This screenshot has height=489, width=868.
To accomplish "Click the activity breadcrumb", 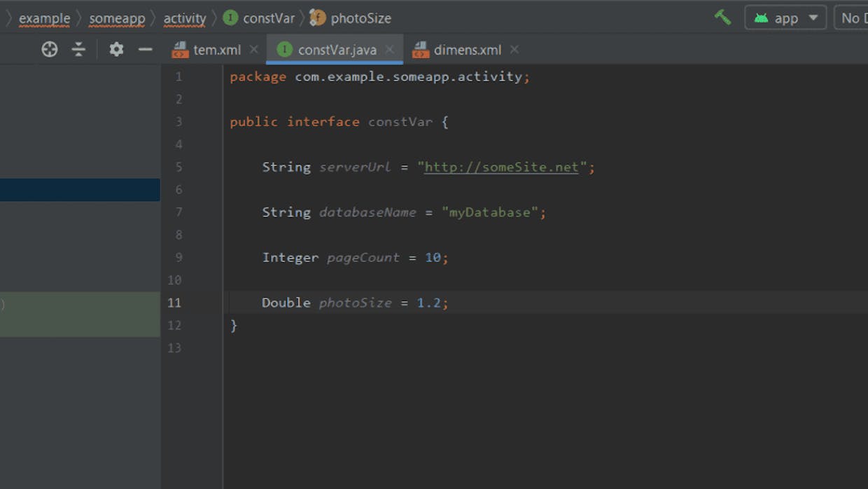I will click(x=185, y=18).
